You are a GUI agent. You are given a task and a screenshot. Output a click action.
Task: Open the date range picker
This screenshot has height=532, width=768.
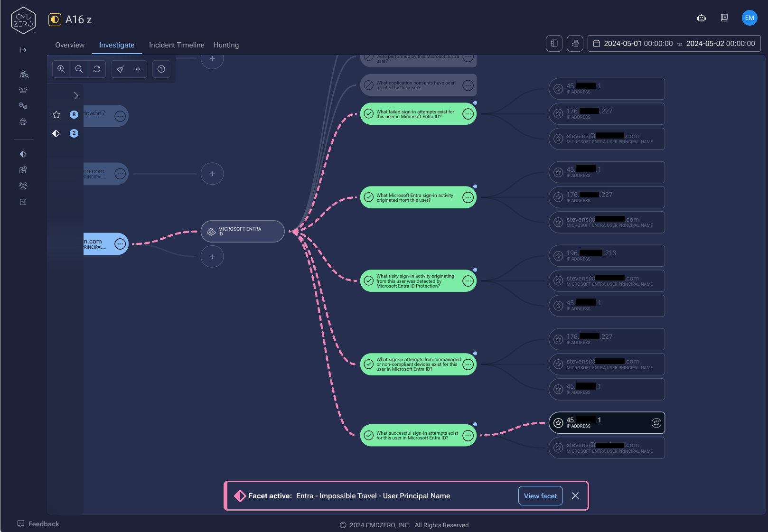674,44
